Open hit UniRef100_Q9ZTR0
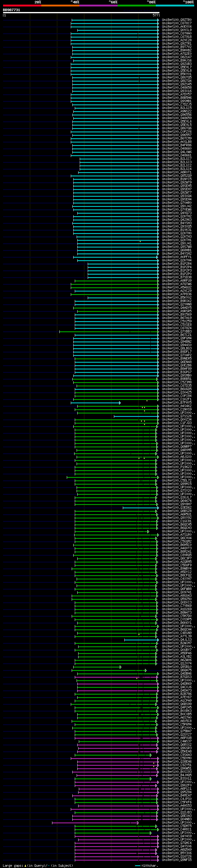Viewport: 197px width, 868px height. [x=177, y=20]
